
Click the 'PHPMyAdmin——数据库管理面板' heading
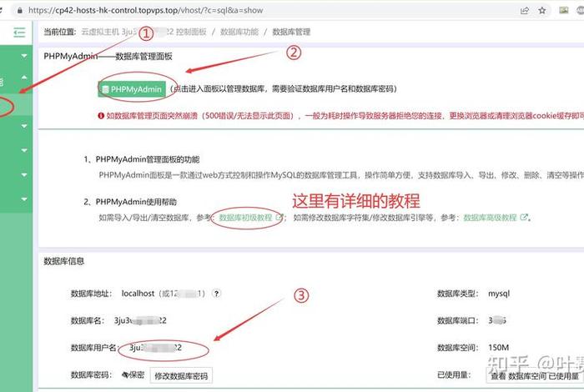[x=108, y=56]
